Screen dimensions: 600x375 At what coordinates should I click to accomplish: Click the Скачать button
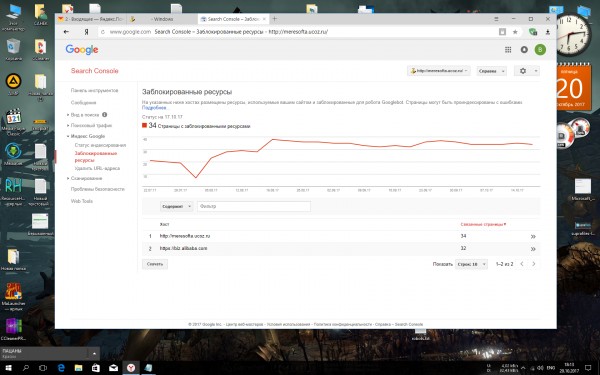click(155, 264)
